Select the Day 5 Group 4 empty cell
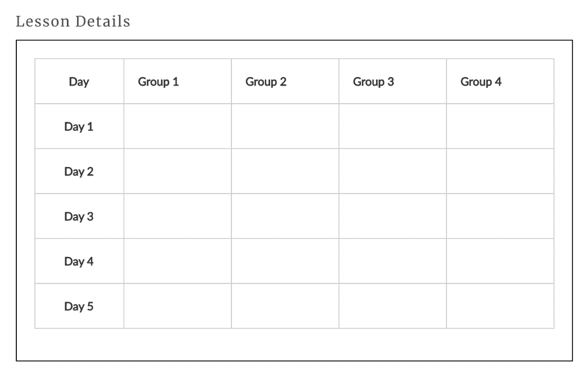Screen dimensions: 588x380 (500, 306)
